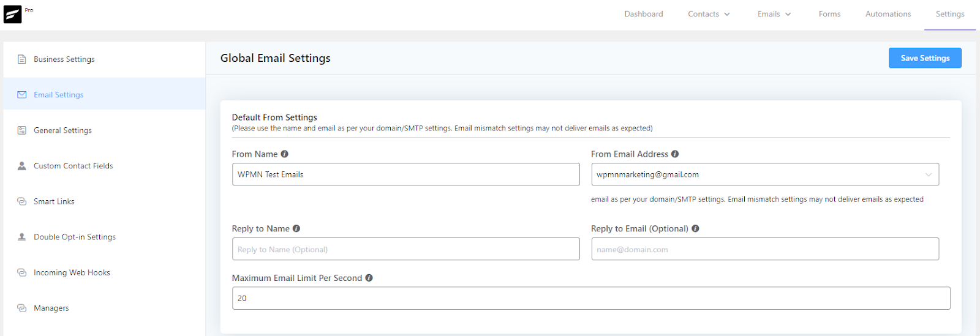Open Double Opt-in Settings link
This screenshot has height=336, width=980.
(75, 237)
